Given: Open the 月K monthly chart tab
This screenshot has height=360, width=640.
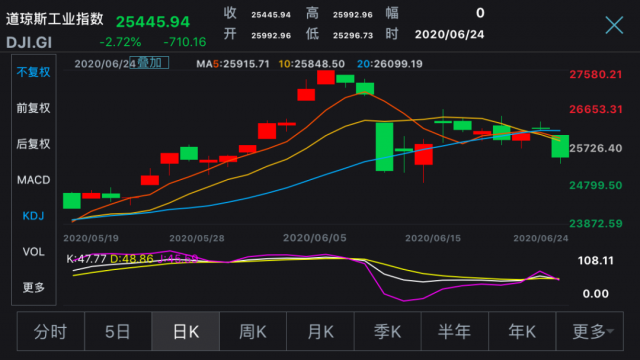Looking at the screenshot, I should tap(320, 331).
